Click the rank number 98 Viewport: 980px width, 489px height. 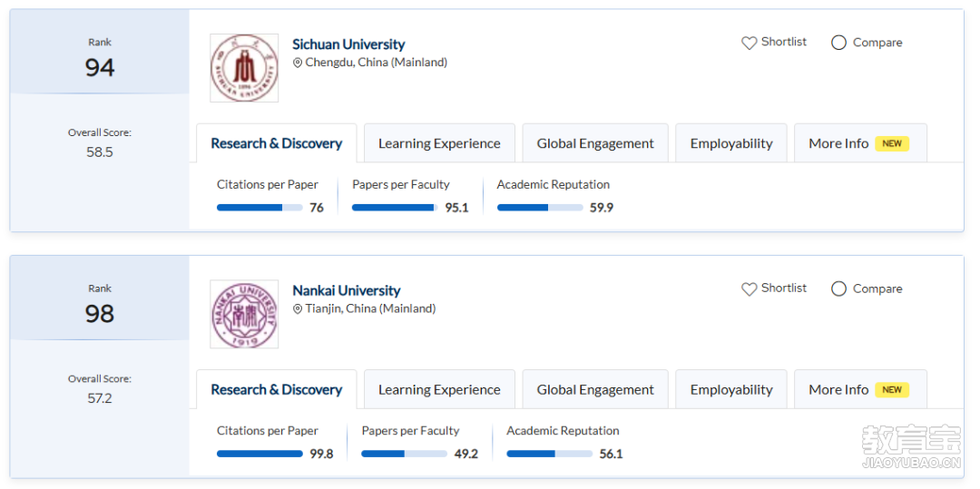(x=100, y=314)
